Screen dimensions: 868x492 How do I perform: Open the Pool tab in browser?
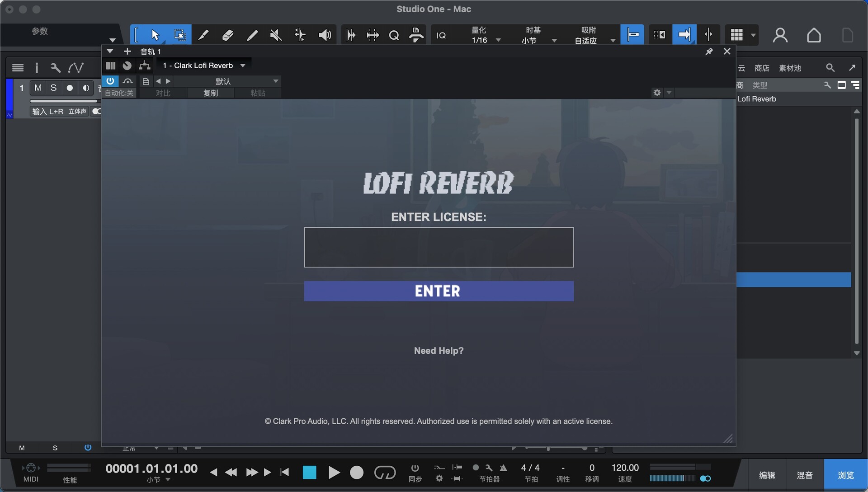[x=790, y=68]
